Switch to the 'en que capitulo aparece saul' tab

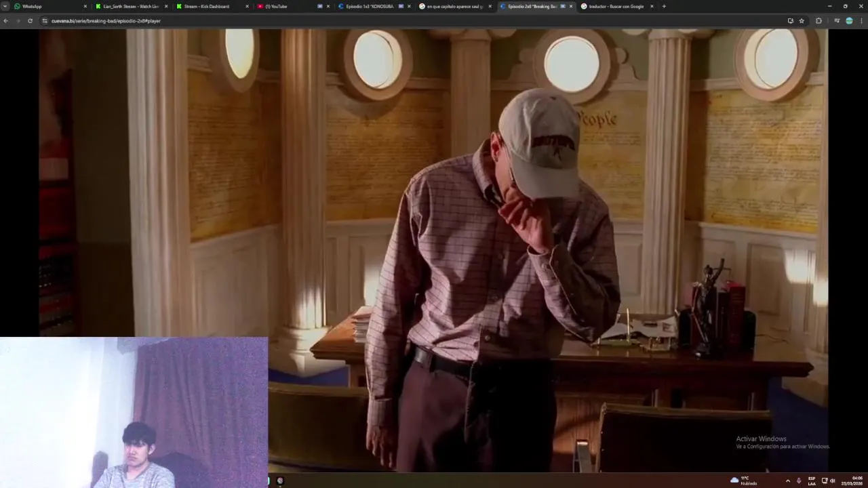coord(455,6)
